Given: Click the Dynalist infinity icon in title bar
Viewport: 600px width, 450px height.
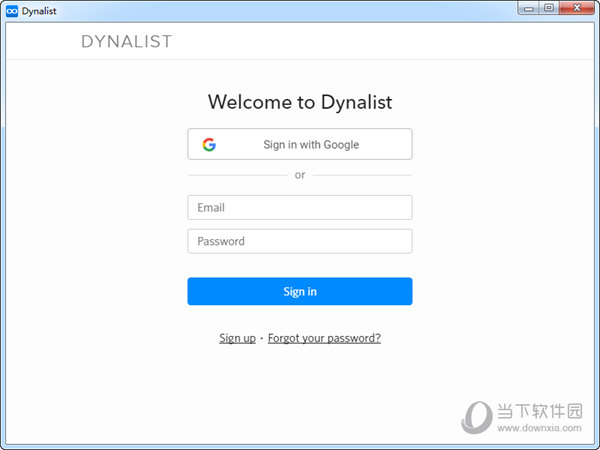Looking at the screenshot, I should [x=12, y=11].
